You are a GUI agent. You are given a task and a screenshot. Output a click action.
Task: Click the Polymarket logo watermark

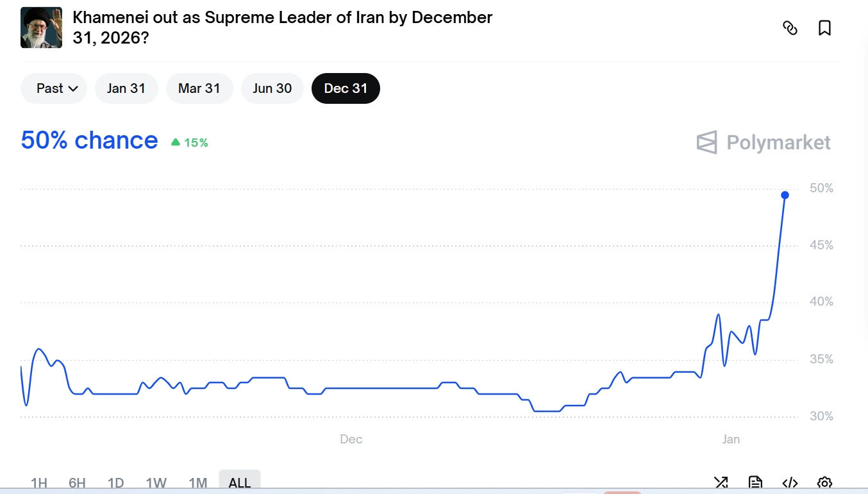[764, 142]
